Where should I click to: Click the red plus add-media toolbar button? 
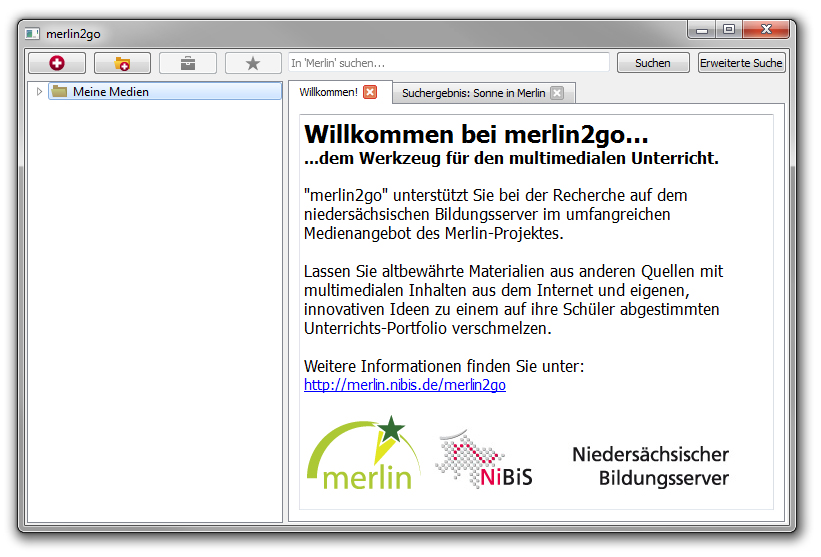(x=57, y=63)
